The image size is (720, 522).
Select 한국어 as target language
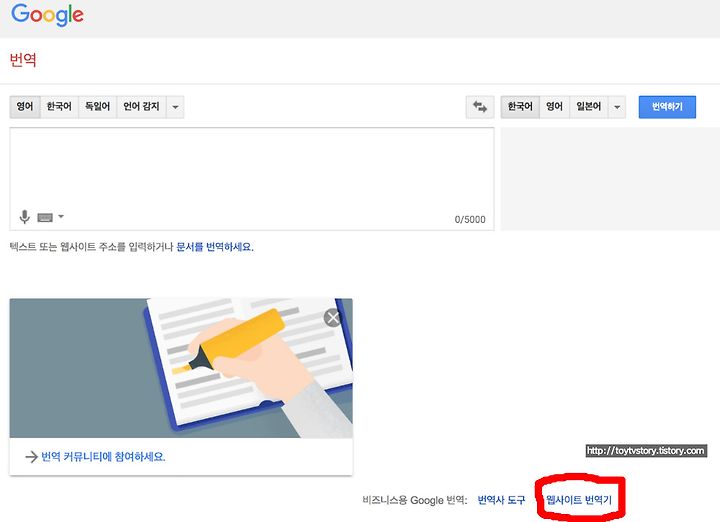(520, 107)
